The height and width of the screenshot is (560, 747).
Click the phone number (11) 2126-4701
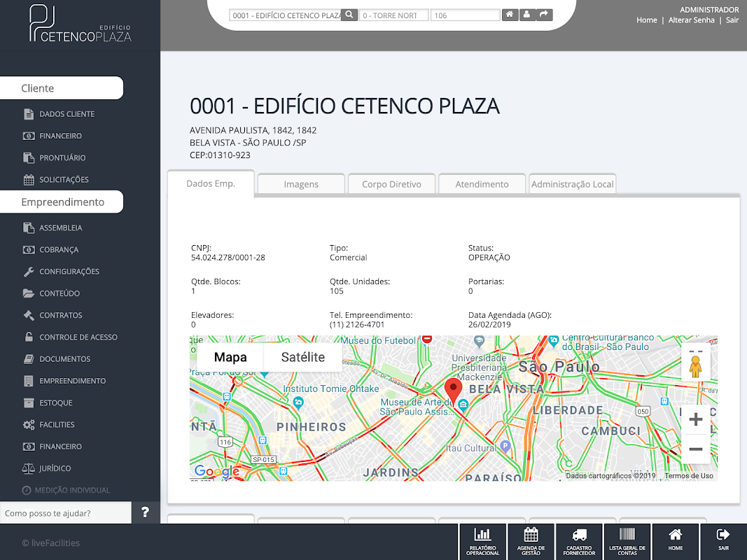[357, 325]
